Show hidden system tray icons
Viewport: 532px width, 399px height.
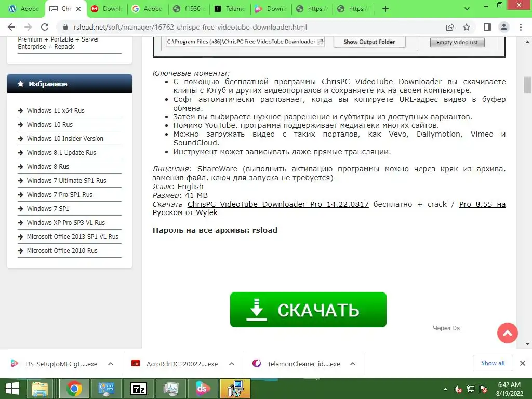point(445,389)
